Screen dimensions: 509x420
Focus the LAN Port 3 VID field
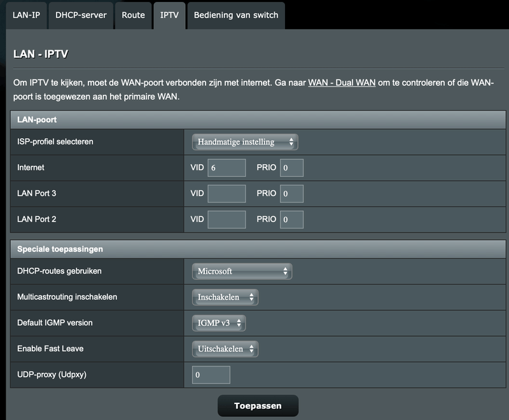(227, 193)
